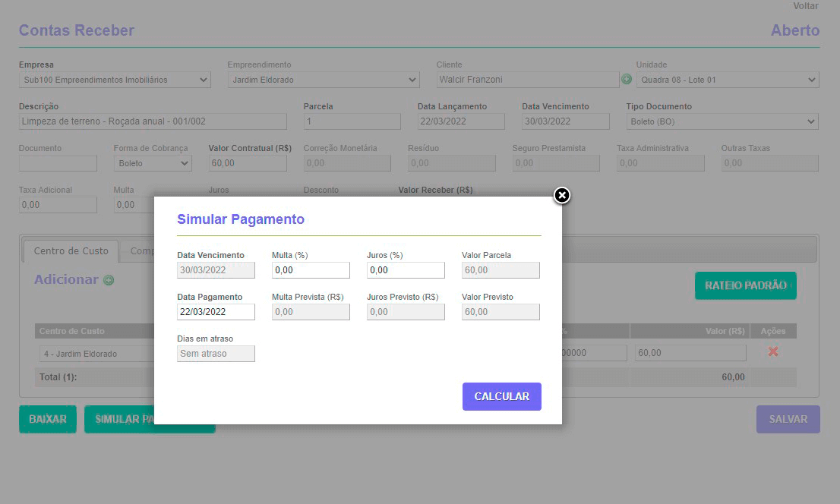The width and height of the screenshot is (840, 504).
Task: Edit the Multa (%) field
Action: pos(311,270)
